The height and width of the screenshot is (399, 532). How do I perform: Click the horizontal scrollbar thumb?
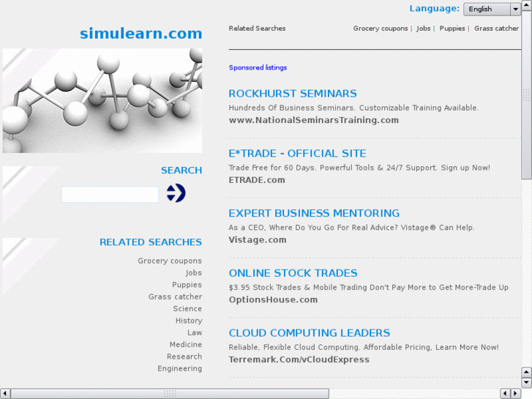(170, 394)
